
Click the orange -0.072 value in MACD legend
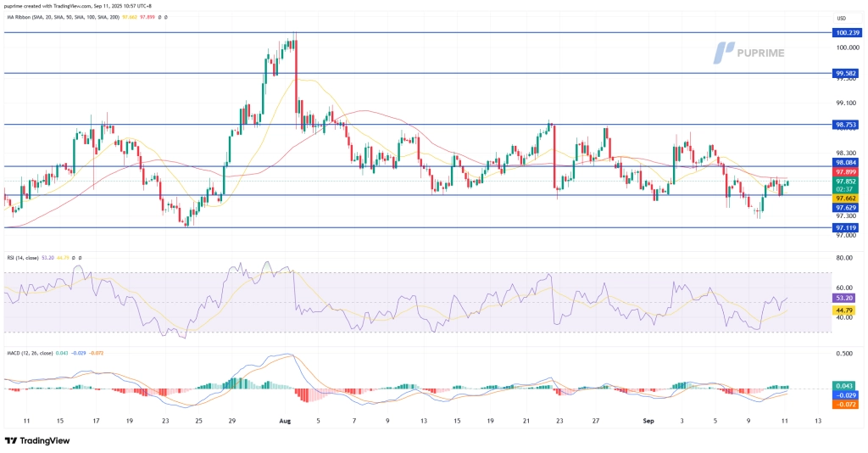97,353
